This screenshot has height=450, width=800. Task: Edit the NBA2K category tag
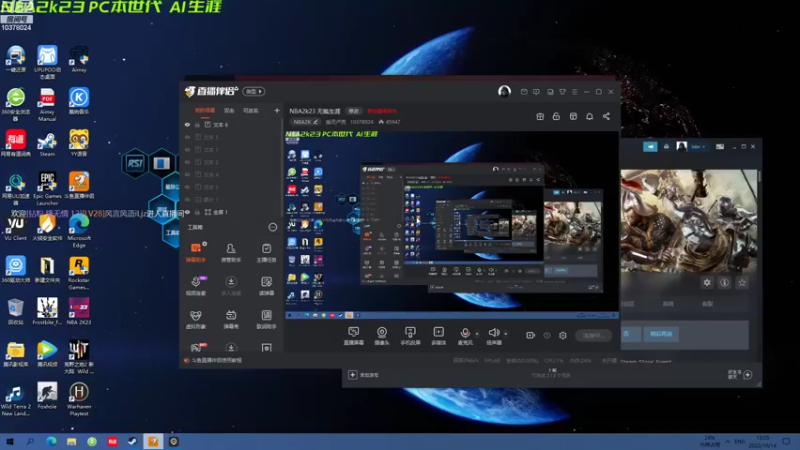coord(305,122)
